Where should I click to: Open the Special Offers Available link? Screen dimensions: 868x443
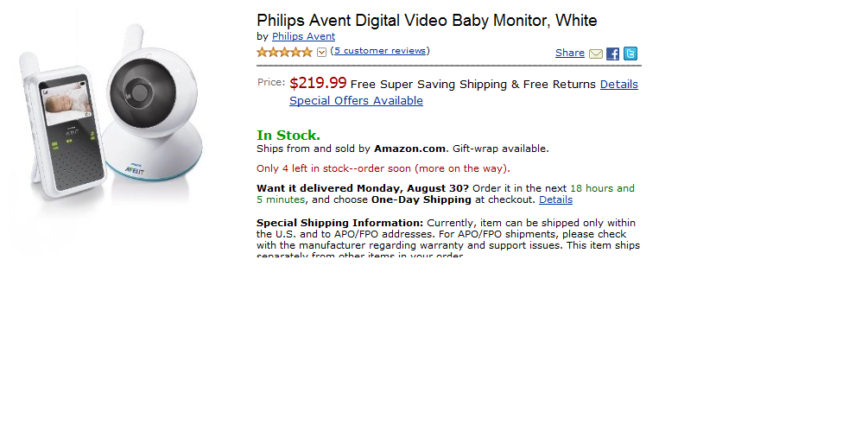coord(356,101)
